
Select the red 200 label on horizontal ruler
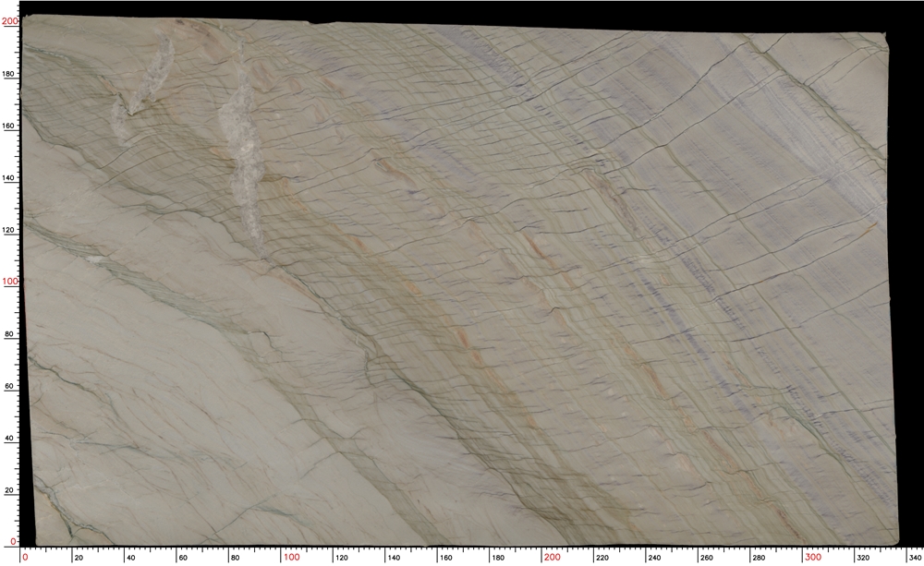pos(553,557)
